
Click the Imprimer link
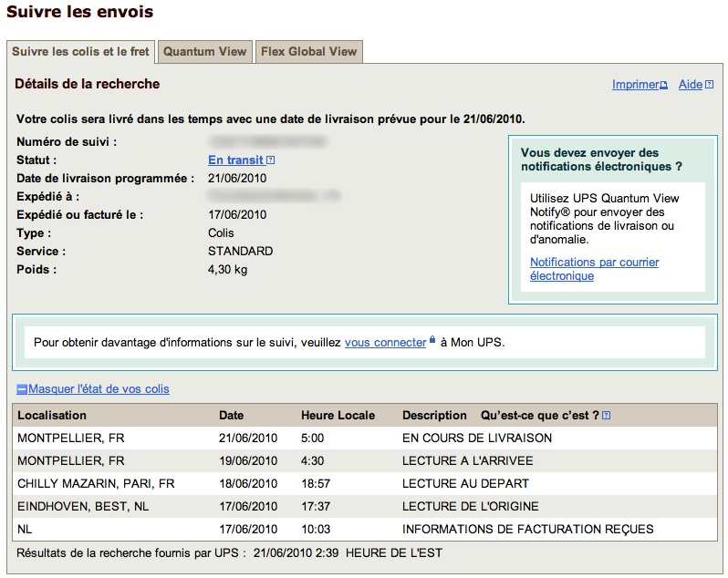click(635, 85)
